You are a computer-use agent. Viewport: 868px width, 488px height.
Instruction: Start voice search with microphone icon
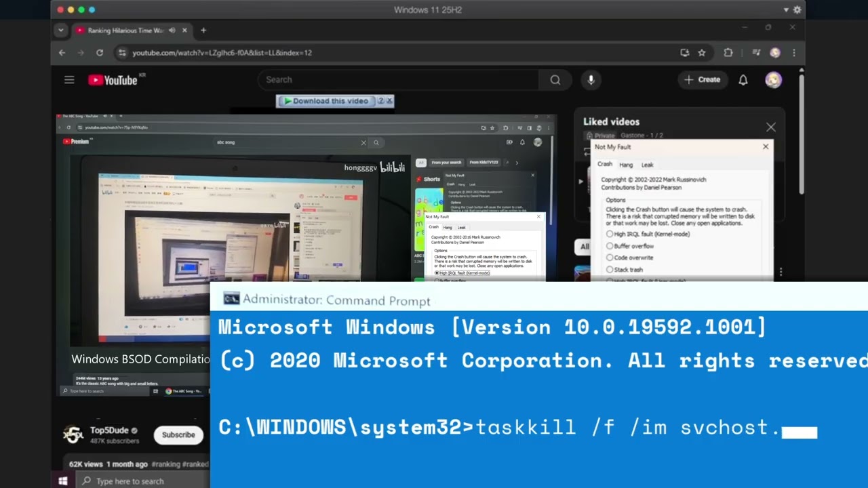591,80
